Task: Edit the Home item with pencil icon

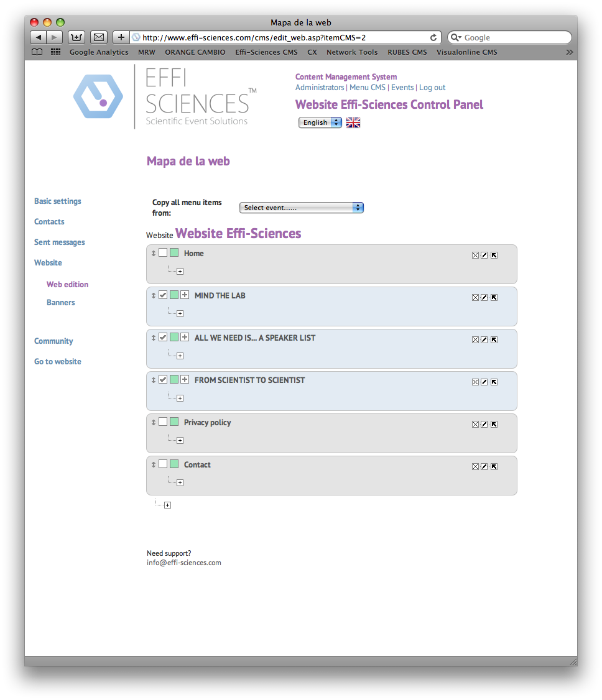Action: coord(484,256)
